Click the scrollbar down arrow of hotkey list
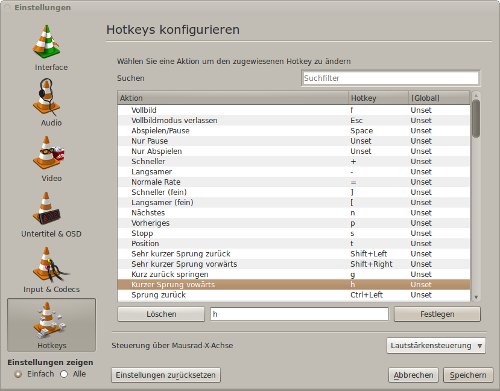Viewport: 500px width, 391px height. [x=476, y=297]
